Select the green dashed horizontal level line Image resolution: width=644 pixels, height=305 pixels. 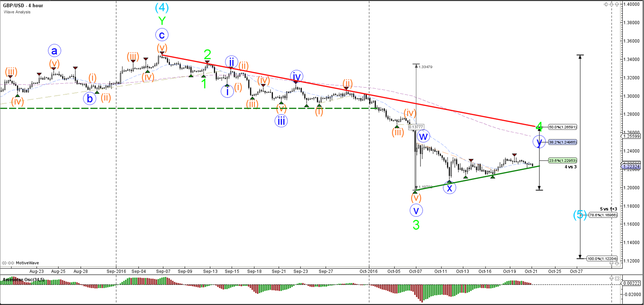188,108
